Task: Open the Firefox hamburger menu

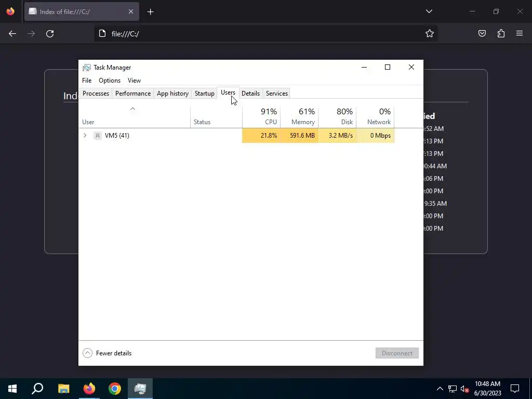Action: (520, 33)
